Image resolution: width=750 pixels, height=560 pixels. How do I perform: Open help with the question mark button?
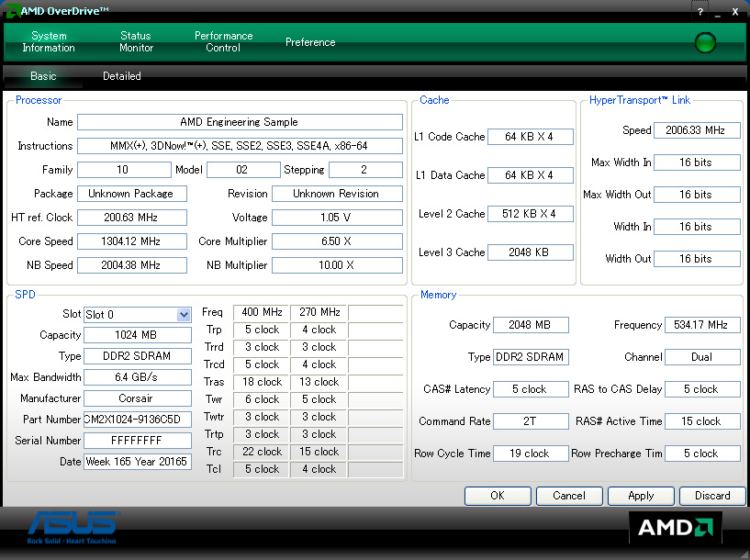(x=700, y=12)
